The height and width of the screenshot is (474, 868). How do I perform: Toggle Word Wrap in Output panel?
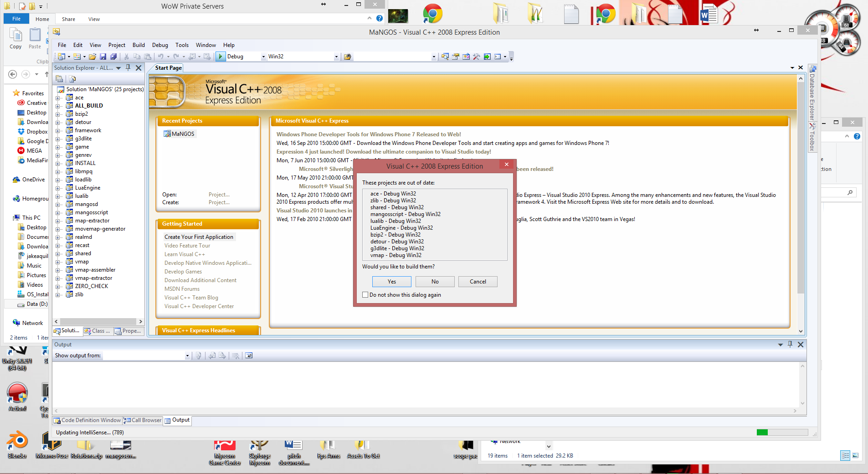tap(249, 355)
